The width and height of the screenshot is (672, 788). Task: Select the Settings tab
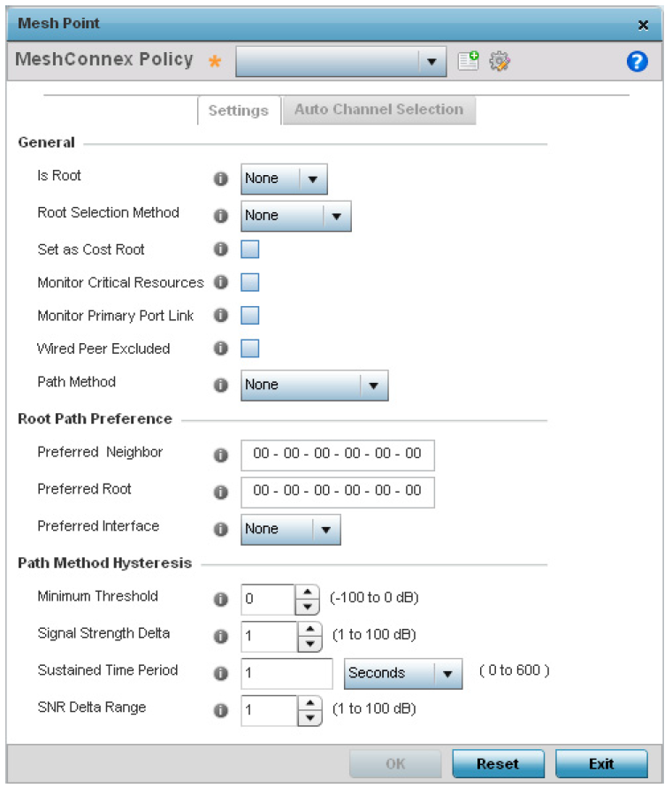point(239,111)
